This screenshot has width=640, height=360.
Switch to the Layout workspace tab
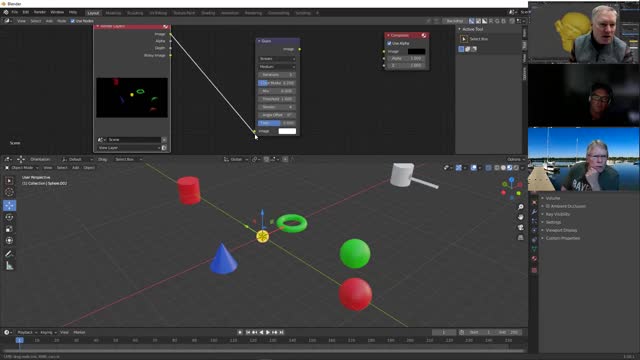(x=93, y=13)
